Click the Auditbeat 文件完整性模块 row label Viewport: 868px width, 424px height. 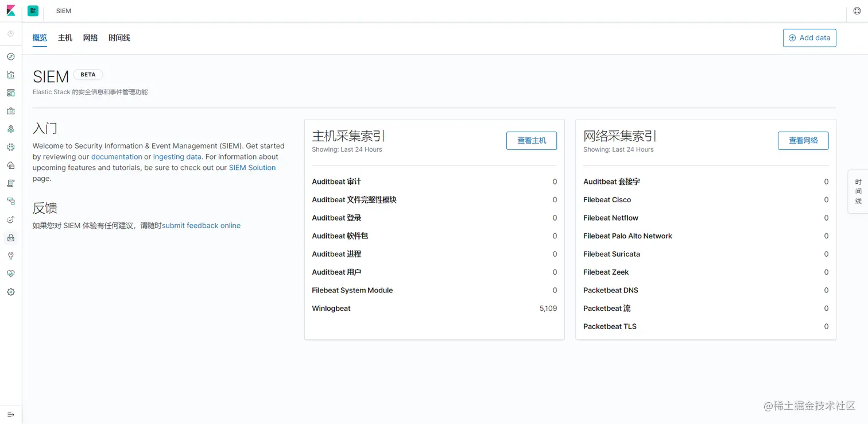click(x=354, y=200)
